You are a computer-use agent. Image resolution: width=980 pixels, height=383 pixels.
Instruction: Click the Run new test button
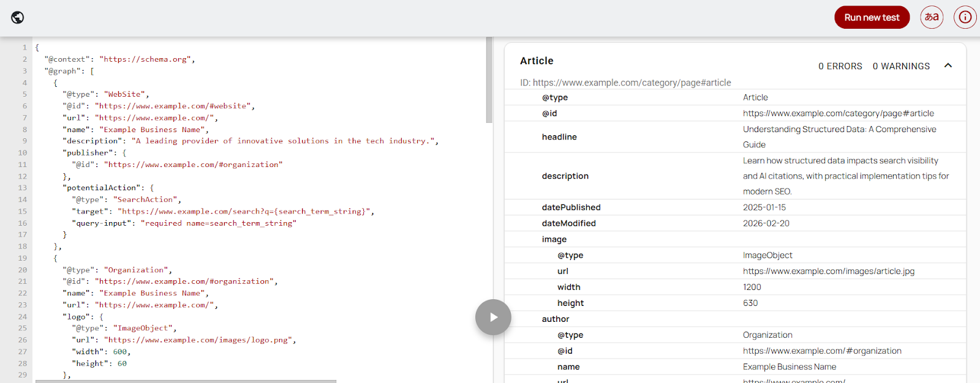pos(872,17)
